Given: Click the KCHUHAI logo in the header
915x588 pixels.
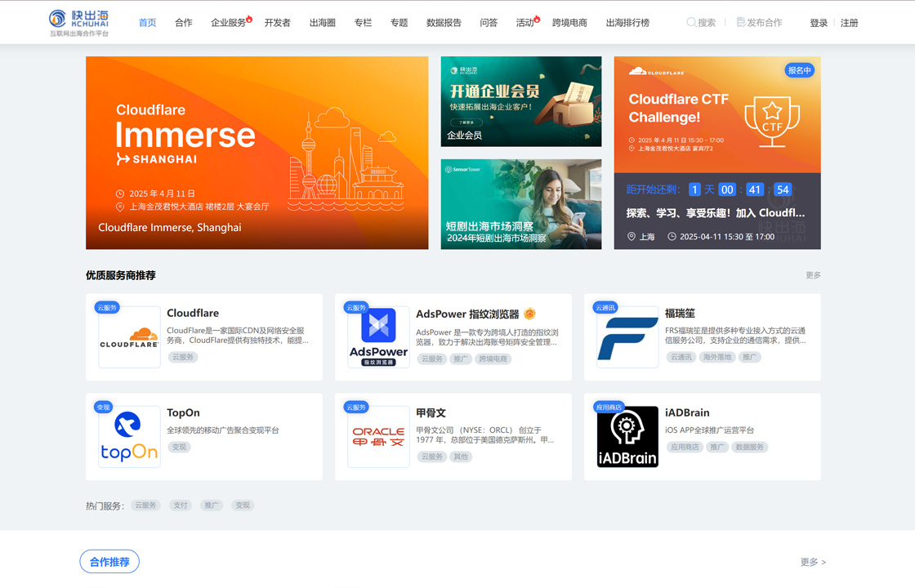Looking at the screenshot, I should [78, 23].
